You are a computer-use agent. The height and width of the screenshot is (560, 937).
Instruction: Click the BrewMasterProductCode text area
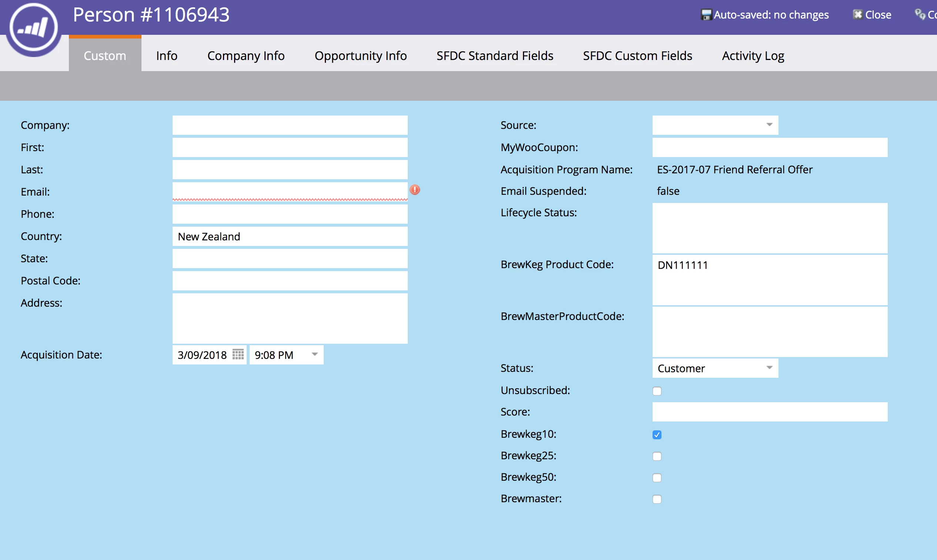770,332
